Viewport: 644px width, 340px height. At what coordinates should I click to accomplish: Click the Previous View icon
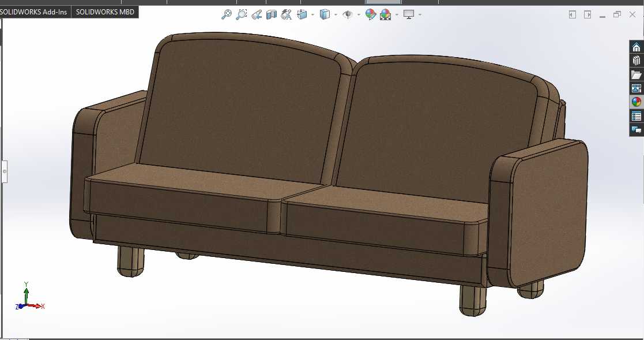pyautogui.click(x=257, y=15)
